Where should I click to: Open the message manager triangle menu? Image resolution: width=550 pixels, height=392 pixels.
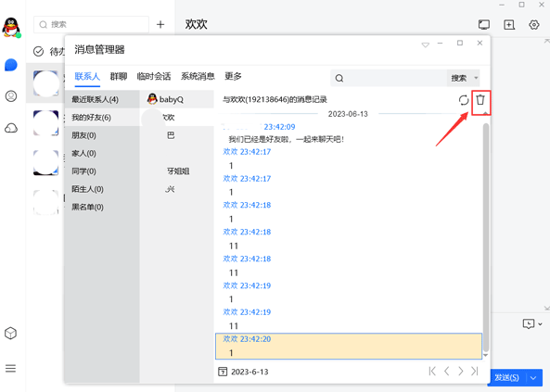[x=426, y=44]
